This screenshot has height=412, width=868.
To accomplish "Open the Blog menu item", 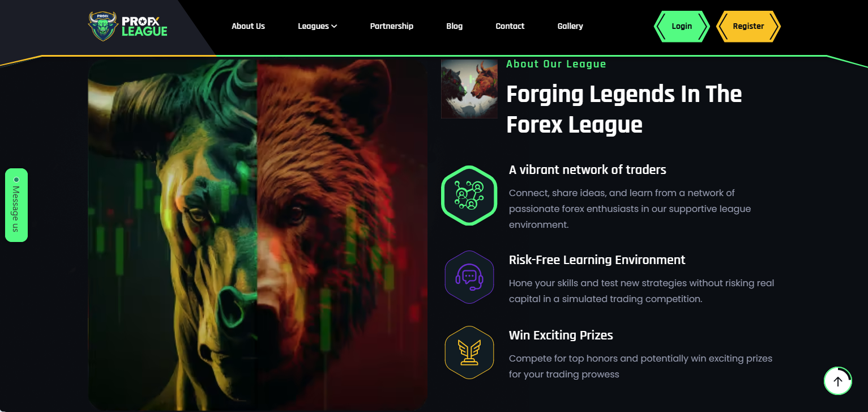I will point(454,26).
